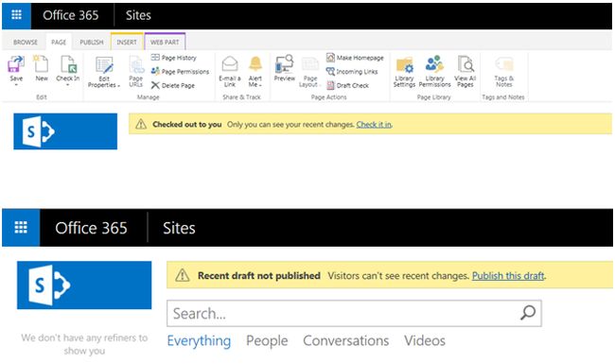The height and width of the screenshot is (364, 615).
Task: Click Make Homepage
Action: coord(355,58)
